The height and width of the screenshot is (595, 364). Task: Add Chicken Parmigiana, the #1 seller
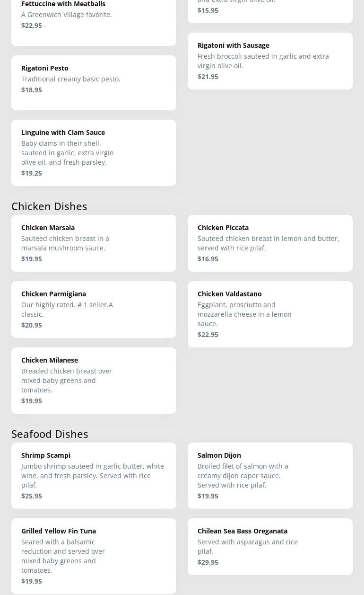pyautogui.click(x=94, y=310)
